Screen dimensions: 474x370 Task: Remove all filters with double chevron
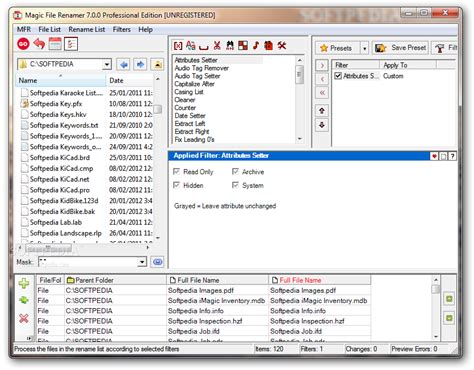click(322, 93)
